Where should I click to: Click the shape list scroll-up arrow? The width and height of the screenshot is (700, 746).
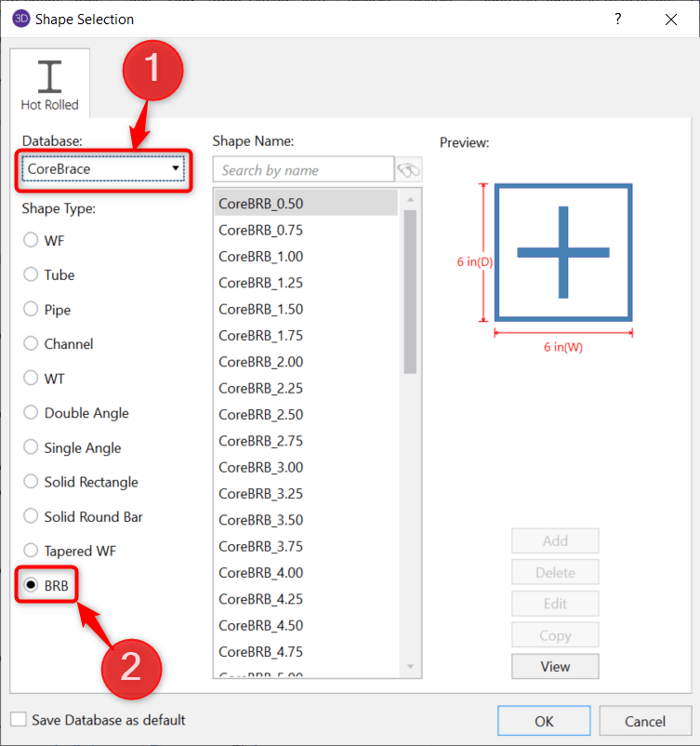pos(410,197)
